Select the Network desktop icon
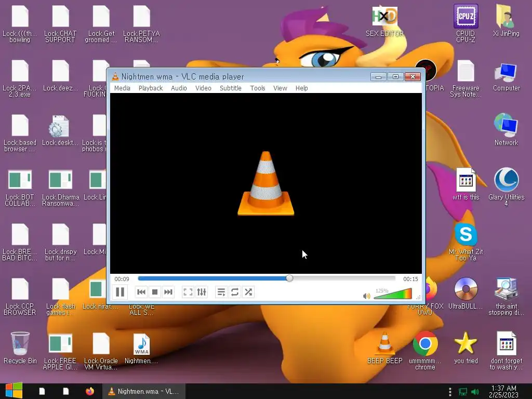Viewport: 532px width, 399px height. 506,129
